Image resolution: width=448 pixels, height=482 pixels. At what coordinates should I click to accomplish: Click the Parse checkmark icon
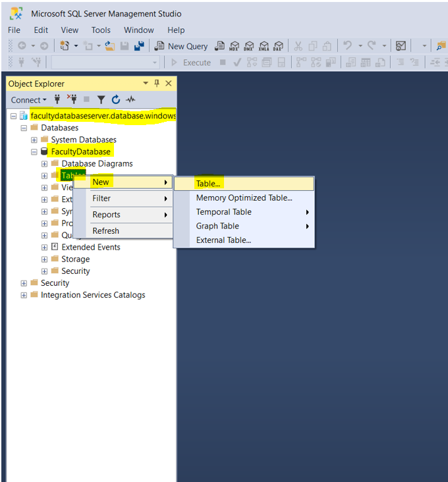237,63
